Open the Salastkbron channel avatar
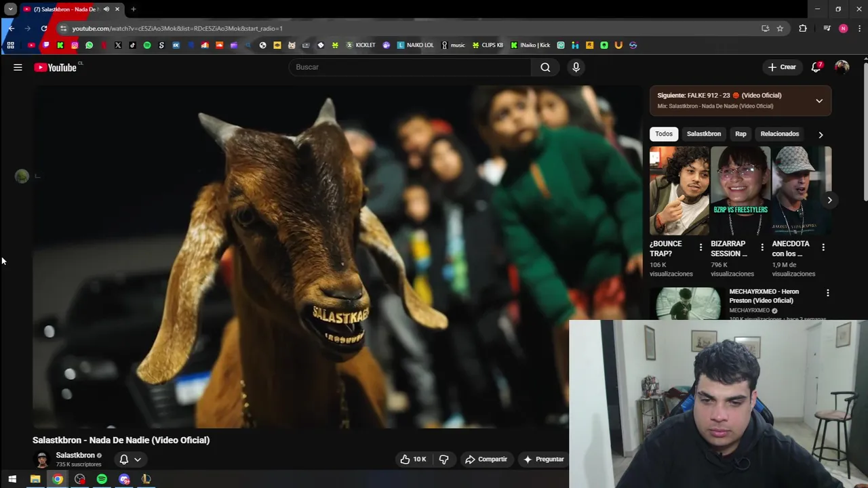Viewport: 868px width, 488px height. click(42, 460)
